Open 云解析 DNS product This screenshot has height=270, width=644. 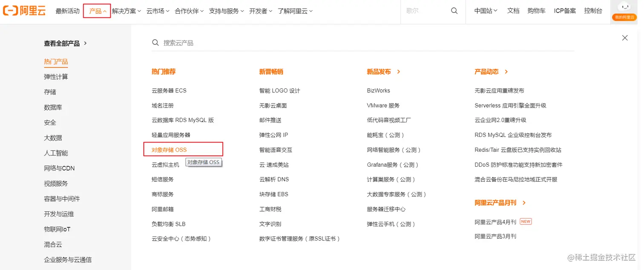coord(274,179)
